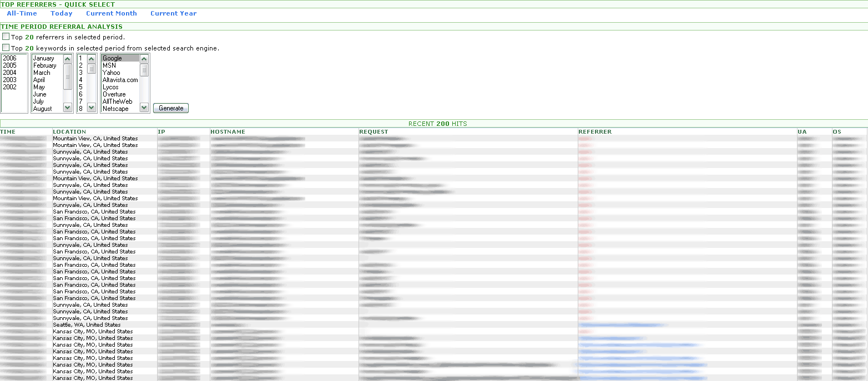Enable Top 20 keywords from search engine

click(6, 48)
